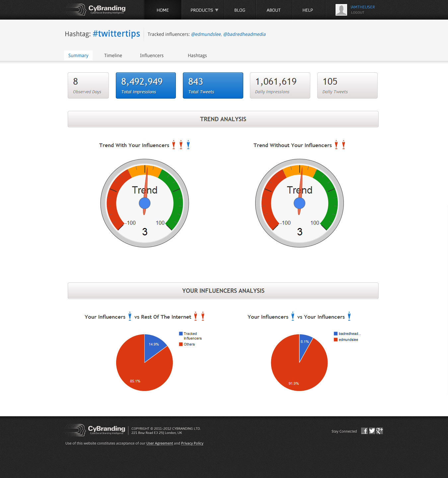Switch to the Timeline tab
Image resolution: width=448 pixels, height=478 pixels.
click(x=113, y=55)
